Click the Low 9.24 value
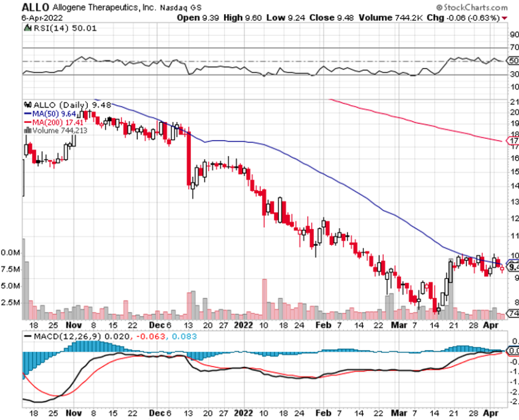Image resolution: width=519 pixels, height=420 pixels. tap(286, 18)
